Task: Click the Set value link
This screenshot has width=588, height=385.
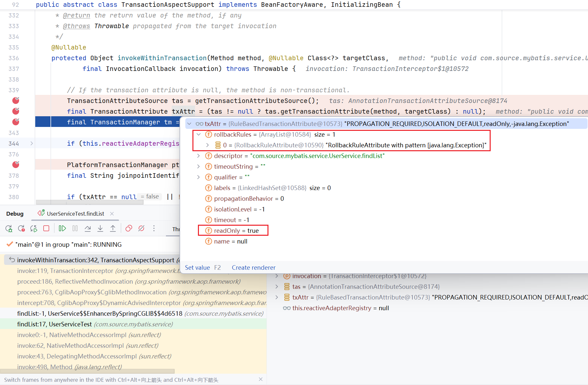Action: tap(197, 267)
